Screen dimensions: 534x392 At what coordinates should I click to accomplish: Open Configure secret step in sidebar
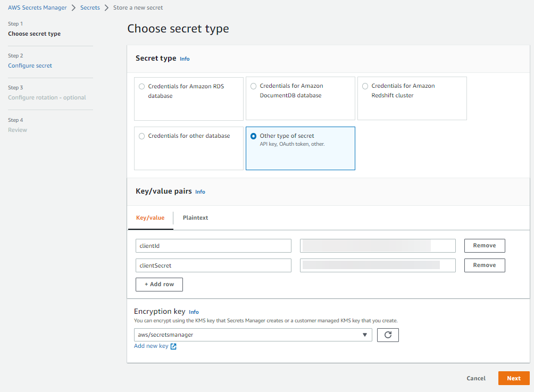30,66
